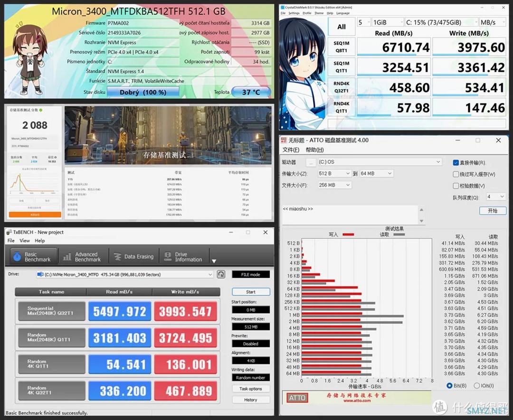Image resolution: width=513 pixels, height=420 pixels.
Task: Click the ATTO 开始 start button
Action: point(493,211)
